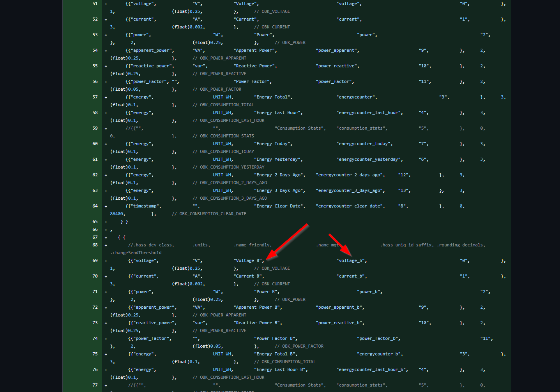
Task: Click the "power_apparent" string on line 54
Action: [x=337, y=50]
